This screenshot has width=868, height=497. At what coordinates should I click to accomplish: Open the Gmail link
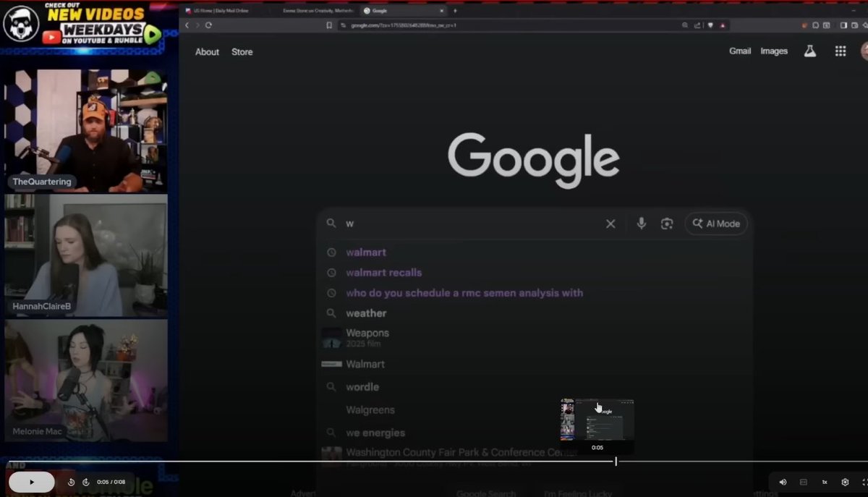740,51
